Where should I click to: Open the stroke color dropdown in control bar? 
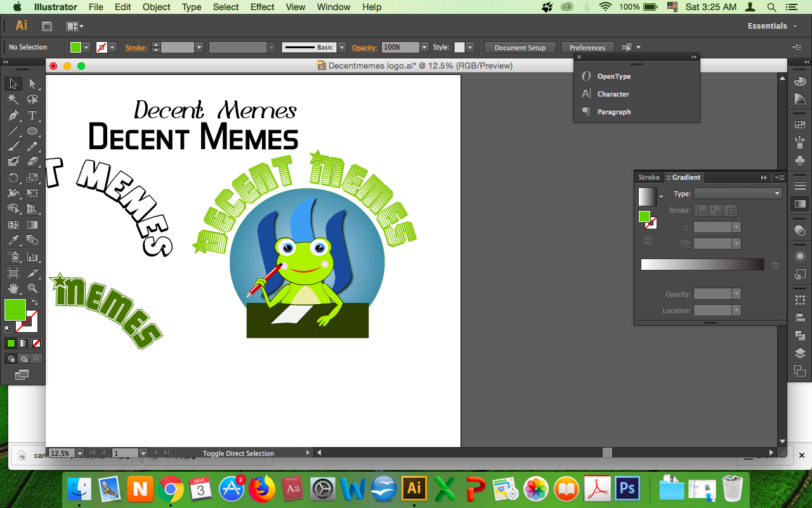(113, 48)
